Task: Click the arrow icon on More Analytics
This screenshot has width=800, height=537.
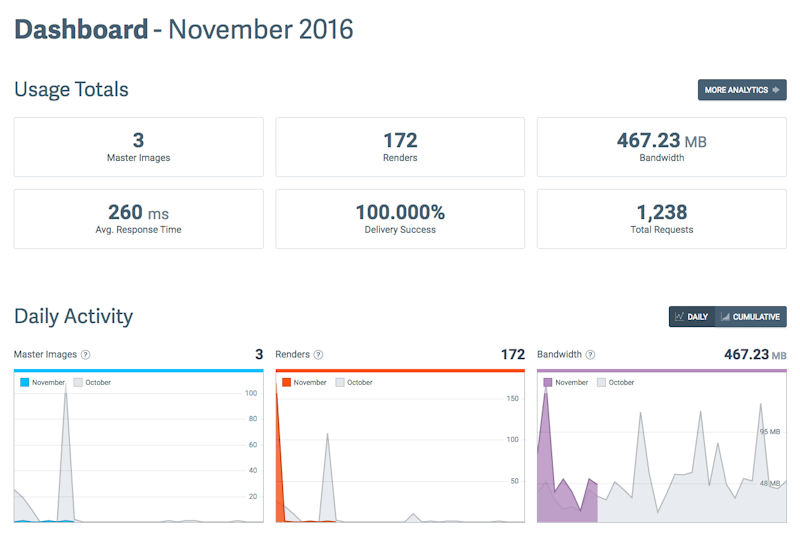Action: (776, 90)
